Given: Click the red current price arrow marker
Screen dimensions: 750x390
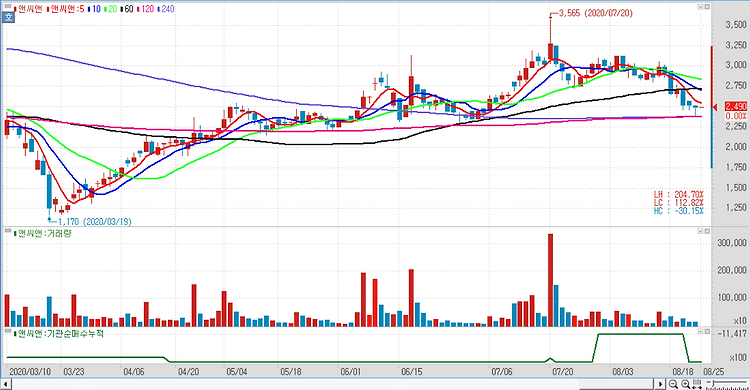Looking at the screenshot, I should [716, 107].
